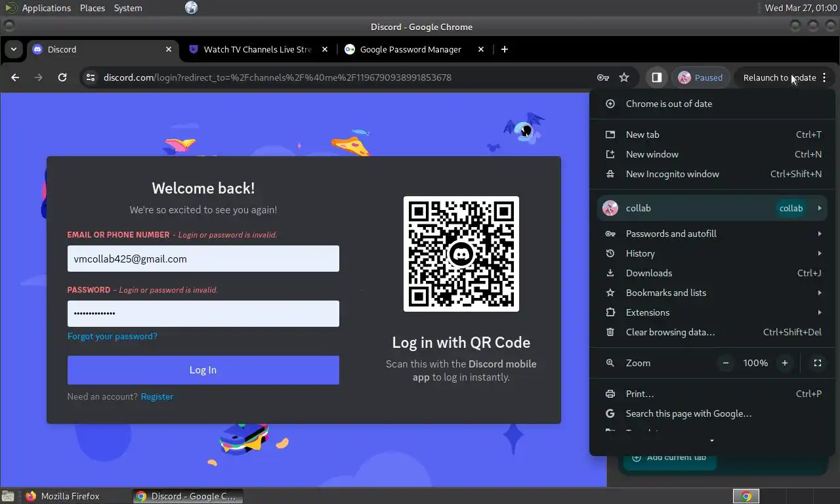Choose New window from menu

[x=712, y=154]
